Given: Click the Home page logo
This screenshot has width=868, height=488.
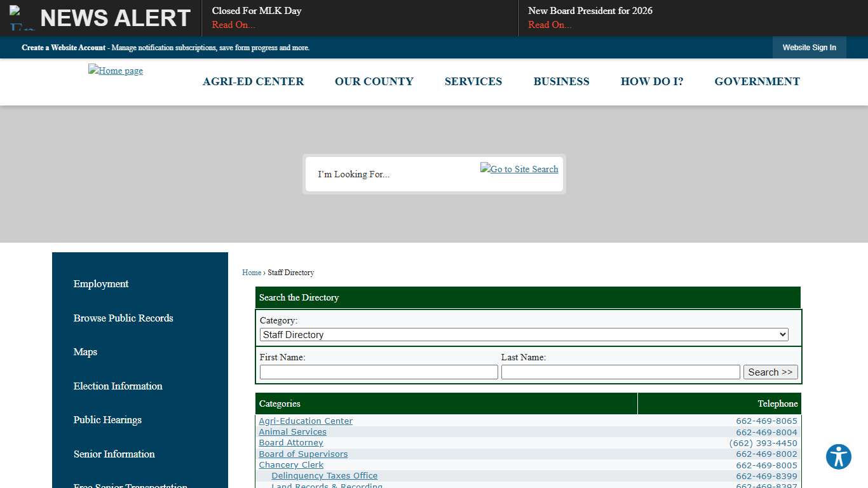Looking at the screenshot, I should point(115,71).
